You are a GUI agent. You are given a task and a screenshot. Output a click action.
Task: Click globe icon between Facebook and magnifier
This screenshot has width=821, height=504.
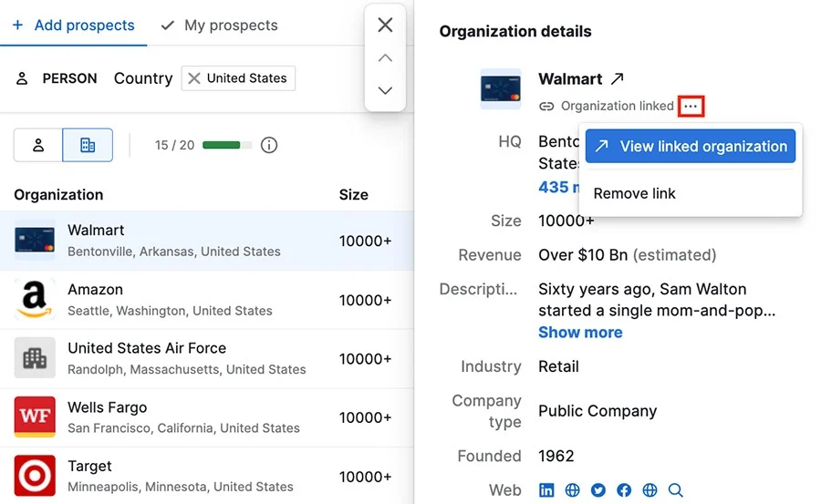click(x=650, y=489)
